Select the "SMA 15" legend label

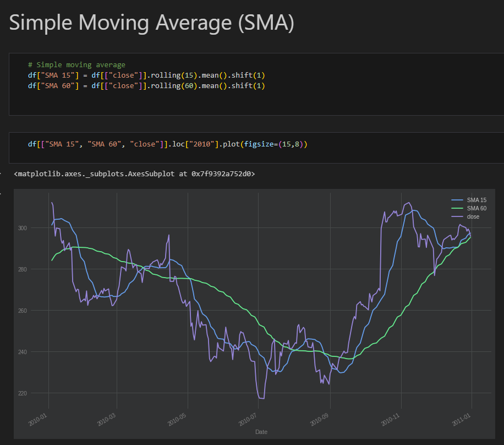click(476, 200)
